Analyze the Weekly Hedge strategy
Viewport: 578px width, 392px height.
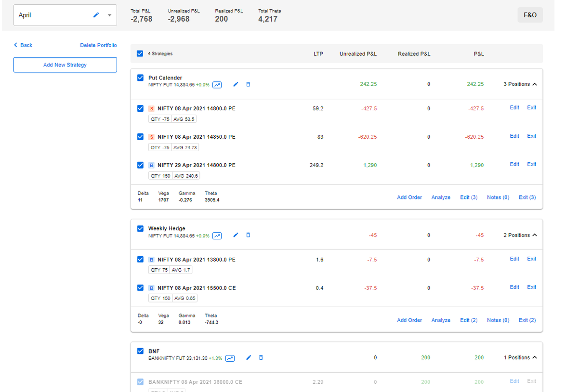click(441, 320)
